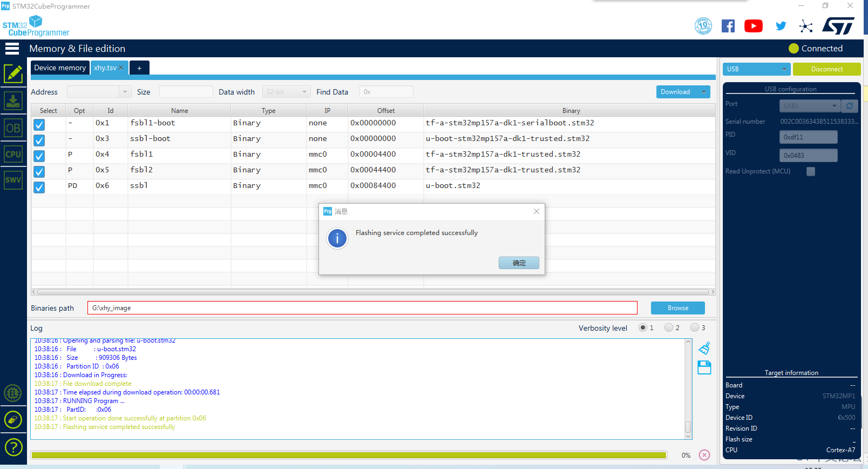Open Option Bytes (OB) panel
This screenshot has width=868, height=469.
13,128
